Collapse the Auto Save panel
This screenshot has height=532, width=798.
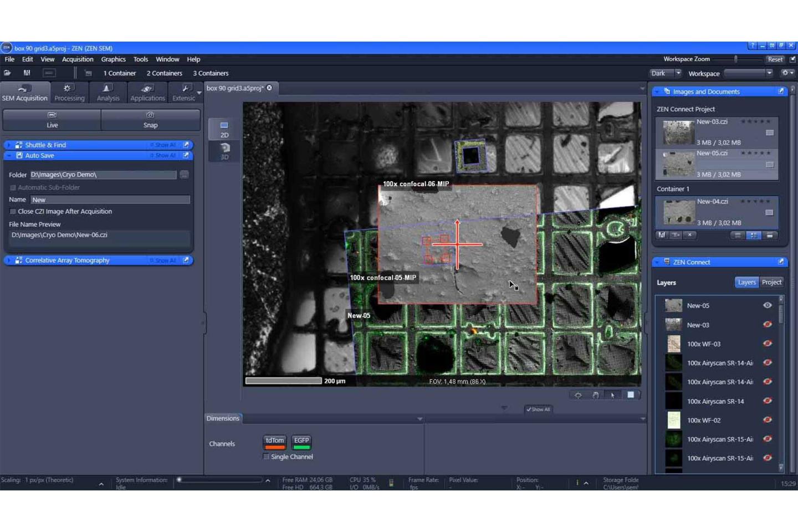click(x=9, y=155)
